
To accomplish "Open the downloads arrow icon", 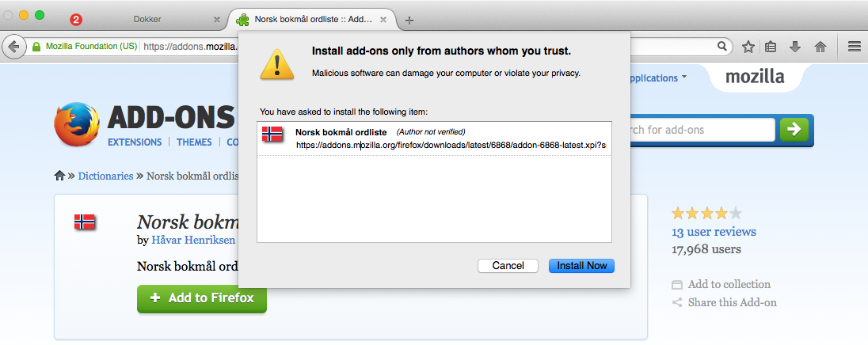I will (795, 47).
